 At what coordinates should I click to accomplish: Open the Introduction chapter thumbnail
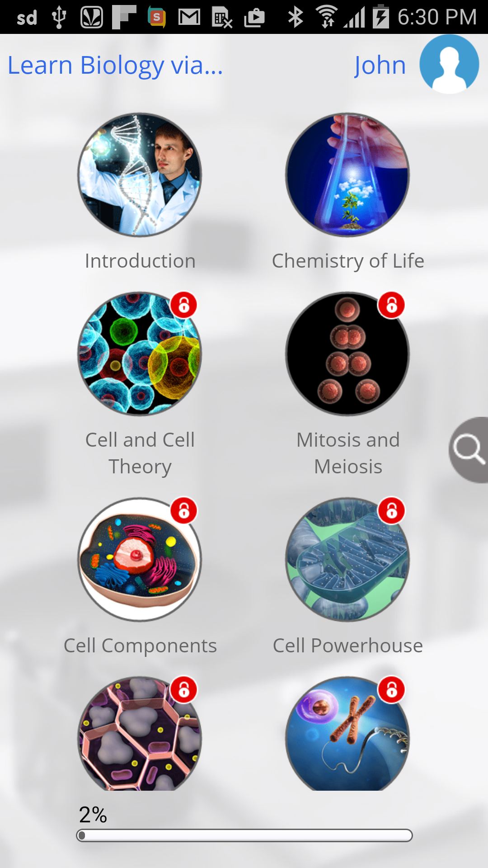tap(140, 175)
